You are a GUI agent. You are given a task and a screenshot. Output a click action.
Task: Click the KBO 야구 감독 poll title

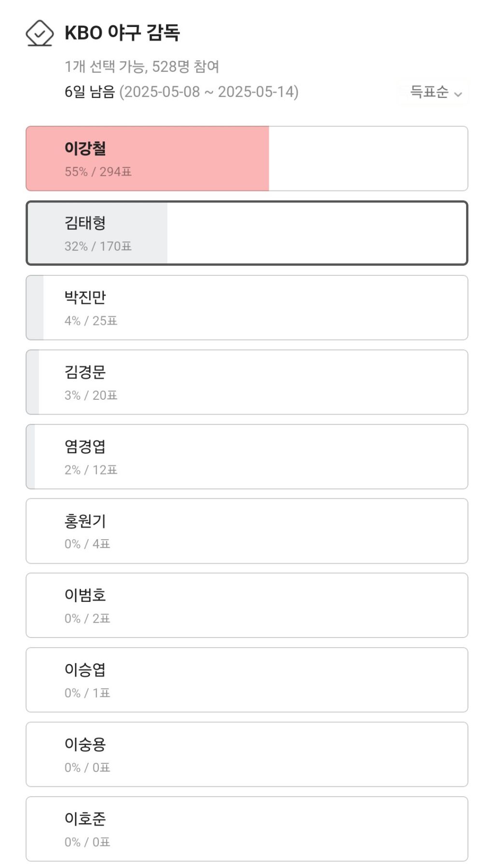tap(122, 33)
